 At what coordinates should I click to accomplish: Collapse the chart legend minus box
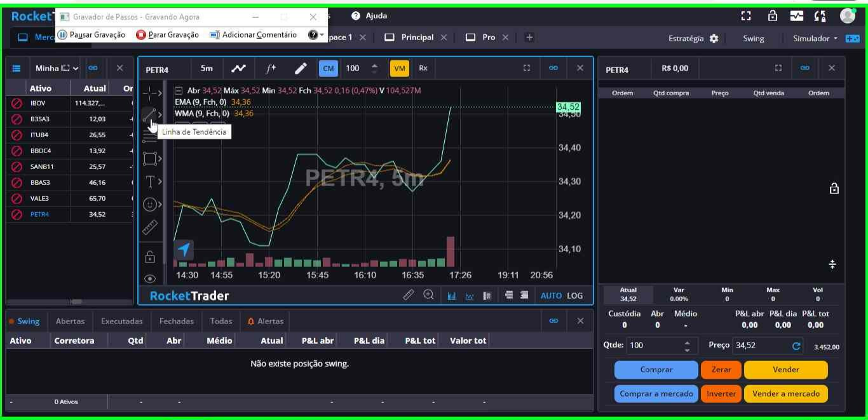179,91
